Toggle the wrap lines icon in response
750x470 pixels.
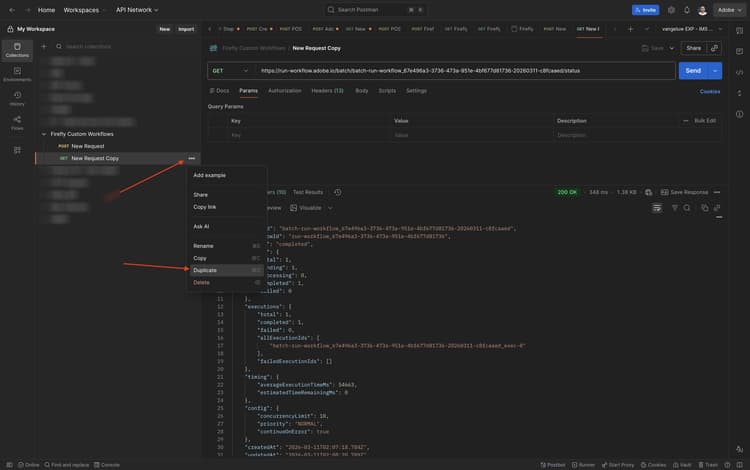click(657, 208)
